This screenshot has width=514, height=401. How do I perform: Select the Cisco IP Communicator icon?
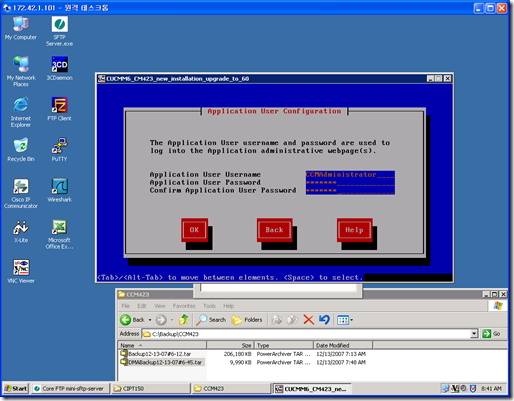(21, 194)
